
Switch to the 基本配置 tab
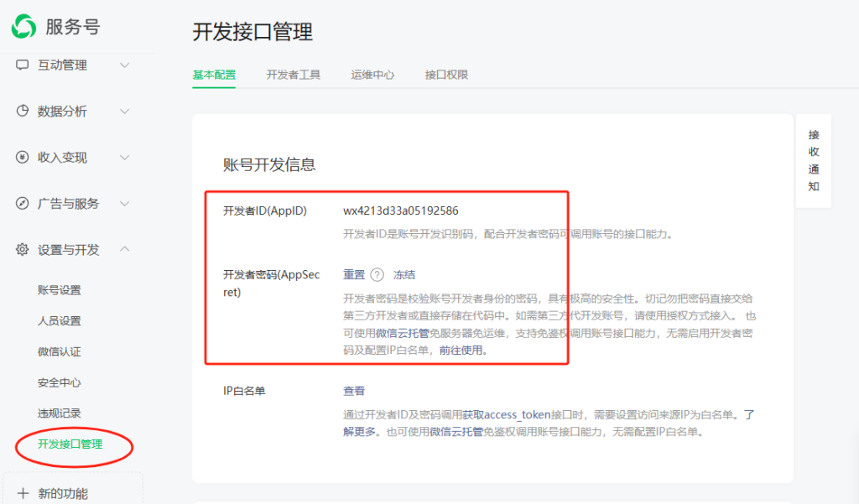tap(214, 75)
